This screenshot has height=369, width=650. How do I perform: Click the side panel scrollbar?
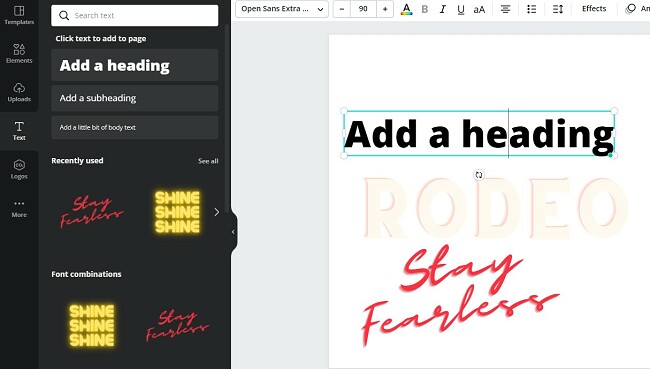click(x=227, y=118)
